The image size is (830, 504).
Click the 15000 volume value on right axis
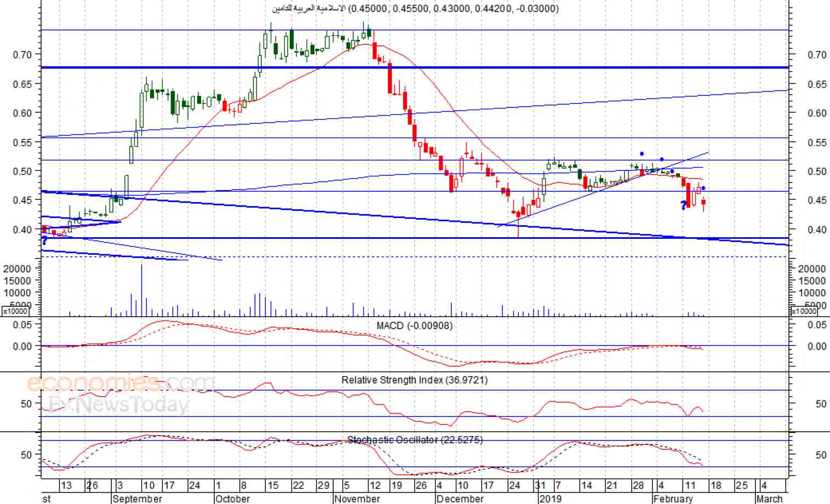(x=812, y=280)
